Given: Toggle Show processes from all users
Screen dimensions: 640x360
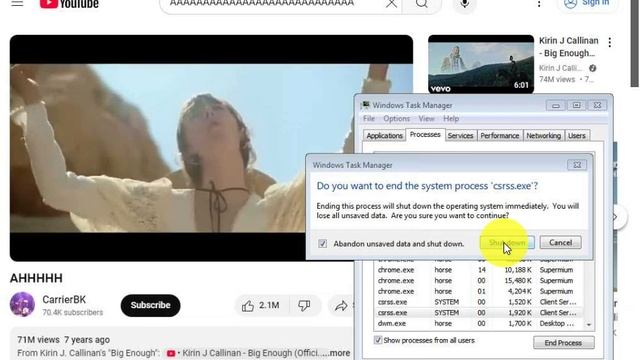Looking at the screenshot, I should [x=378, y=340].
